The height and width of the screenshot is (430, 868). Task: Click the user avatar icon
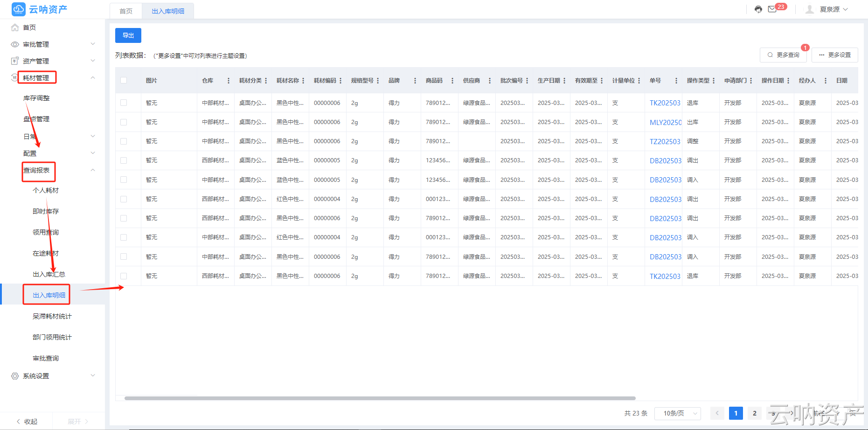tap(810, 9)
